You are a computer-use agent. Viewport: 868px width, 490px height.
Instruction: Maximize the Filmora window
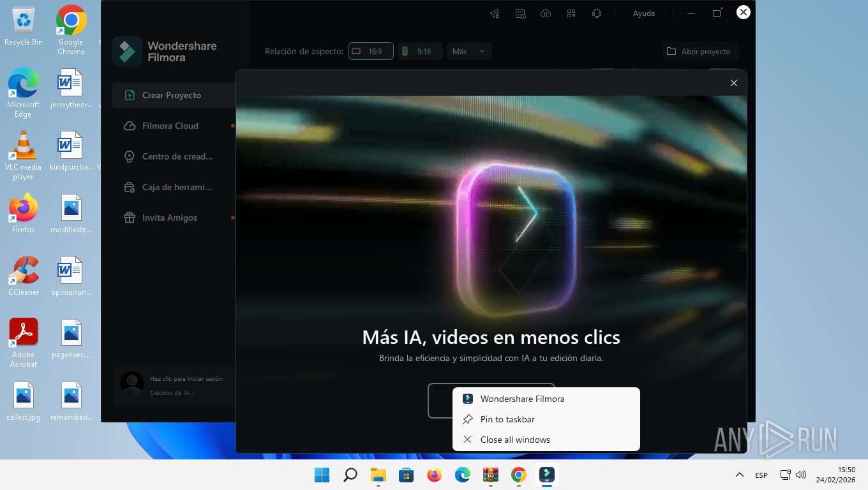point(717,13)
